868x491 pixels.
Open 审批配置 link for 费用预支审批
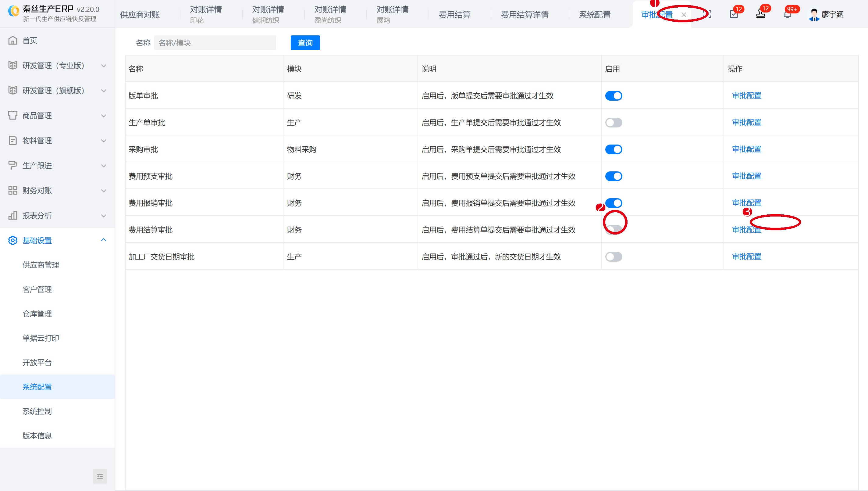click(x=747, y=176)
